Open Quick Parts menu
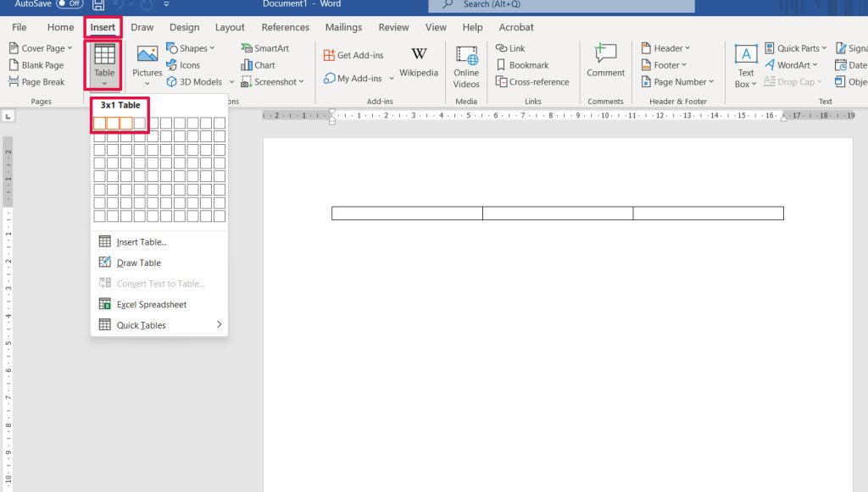This screenshot has width=868, height=492. (x=795, y=48)
